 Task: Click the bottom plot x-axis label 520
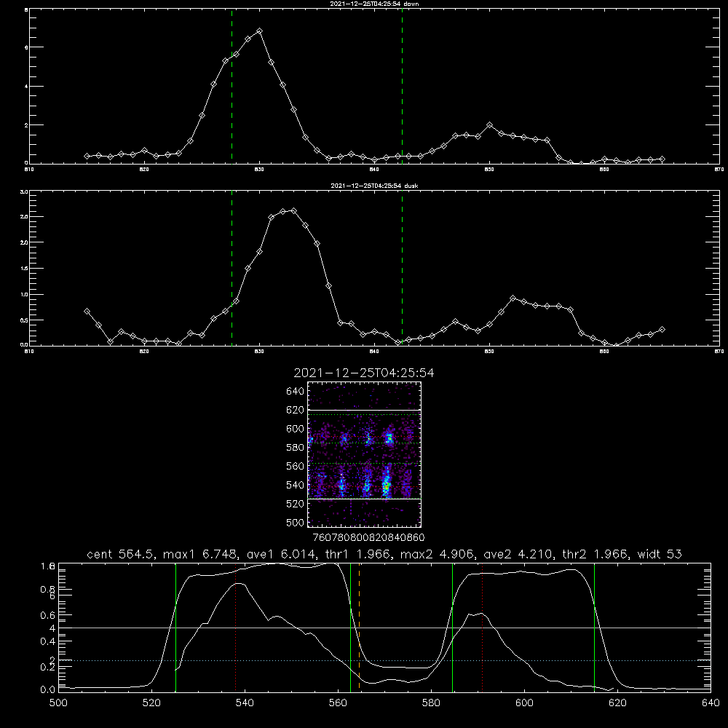151,703
